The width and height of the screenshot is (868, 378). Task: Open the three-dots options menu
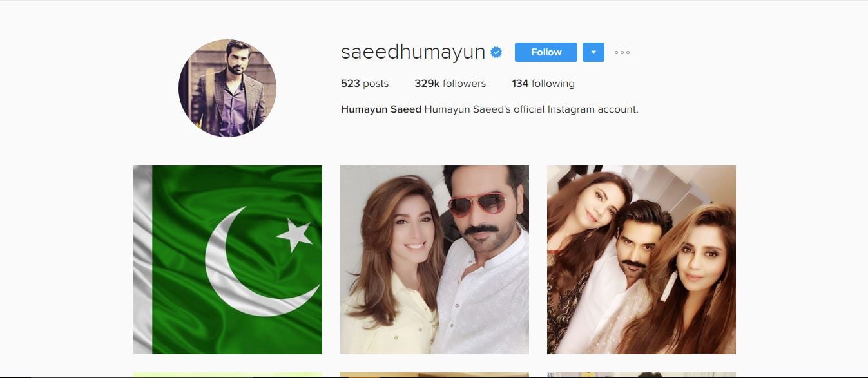pos(622,52)
